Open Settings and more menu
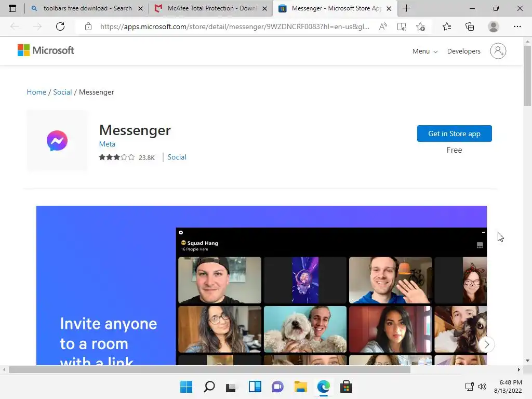The image size is (532, 399). pos(517,26)
